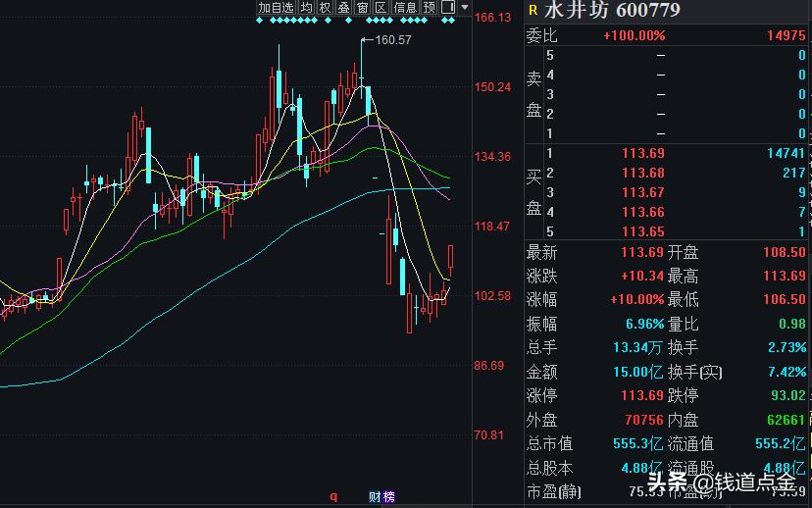The height and width of the screenshot is (508, 812).
Task: Select the 区 range statistics button
Action: click(x=381, y=7)
